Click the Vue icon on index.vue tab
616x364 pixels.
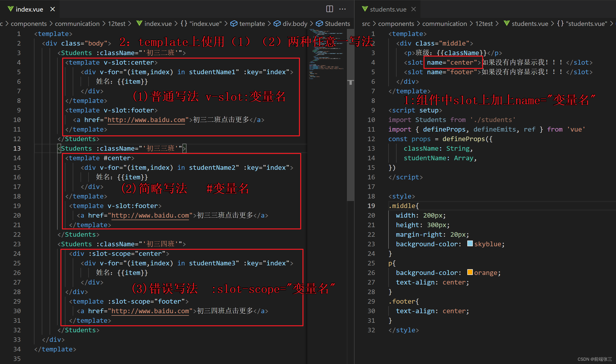10,9
